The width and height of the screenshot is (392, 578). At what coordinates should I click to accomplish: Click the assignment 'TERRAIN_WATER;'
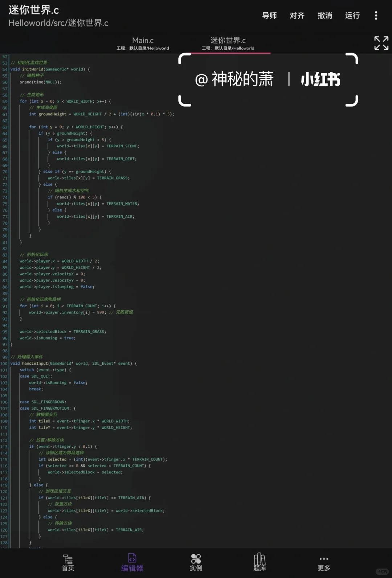tap(123, 204)
